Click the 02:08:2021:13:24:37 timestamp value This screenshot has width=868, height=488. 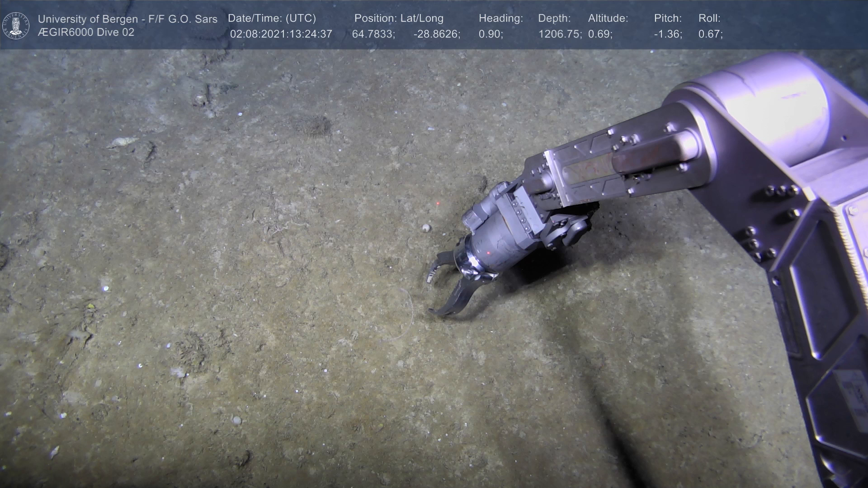click(281, 34)
